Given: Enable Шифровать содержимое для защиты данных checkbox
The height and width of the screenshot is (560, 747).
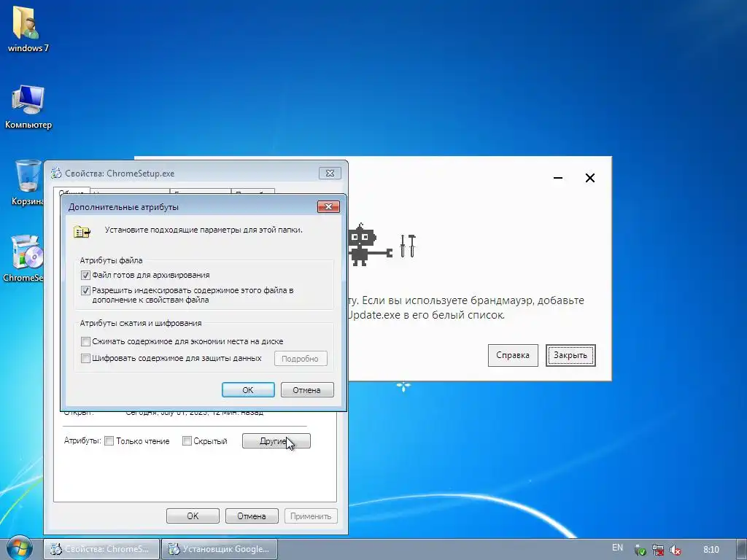Looking at the screenshot, I should (86, 358).
